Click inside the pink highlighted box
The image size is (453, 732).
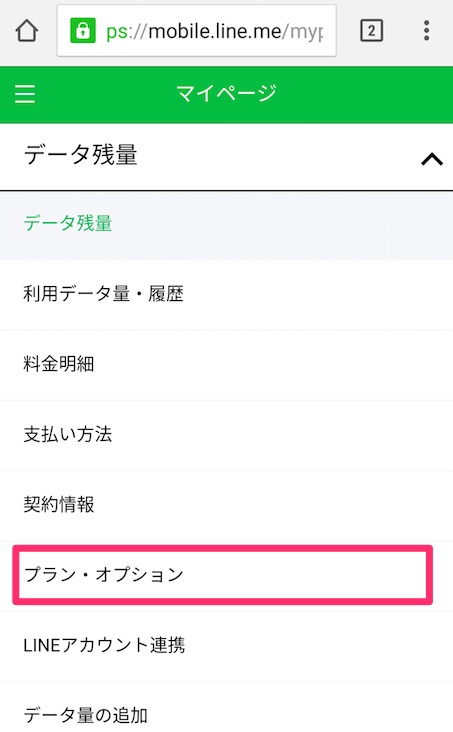pos(222,575)
